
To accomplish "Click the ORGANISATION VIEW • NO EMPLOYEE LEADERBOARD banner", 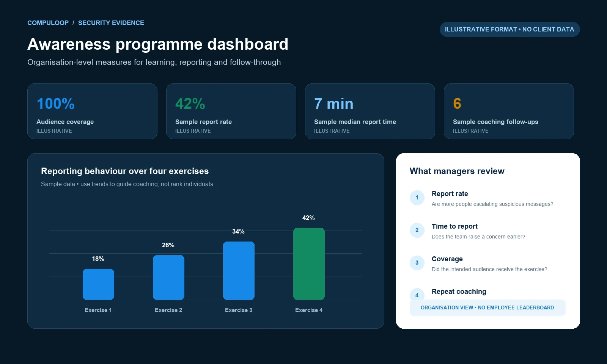I will coord(487,308).
